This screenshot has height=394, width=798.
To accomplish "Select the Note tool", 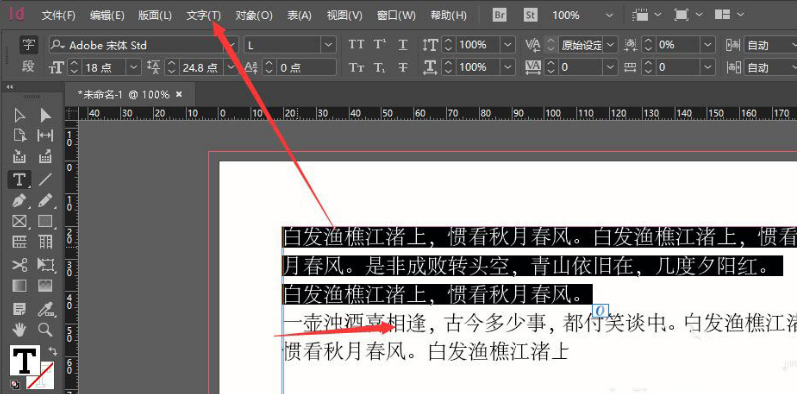I will tap(19, 308).
